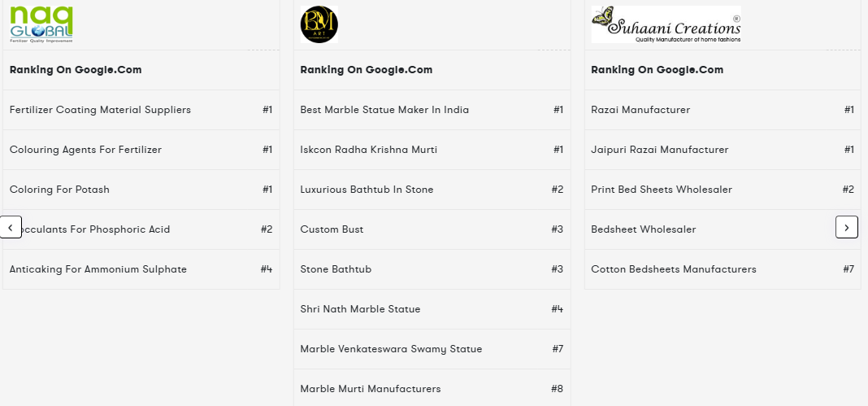Screen dimensions: 868x406
Task: Select Colouring Agents For Fertilizer row
Action: [x=85, y=150]
